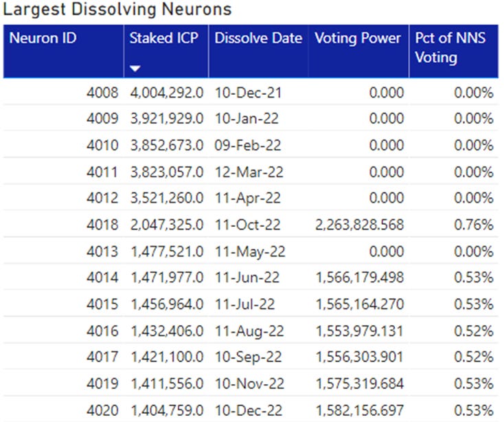
Task: Select dissolve date 11-Jul-22
Action: pyautogui.click(x=245, y=304)
